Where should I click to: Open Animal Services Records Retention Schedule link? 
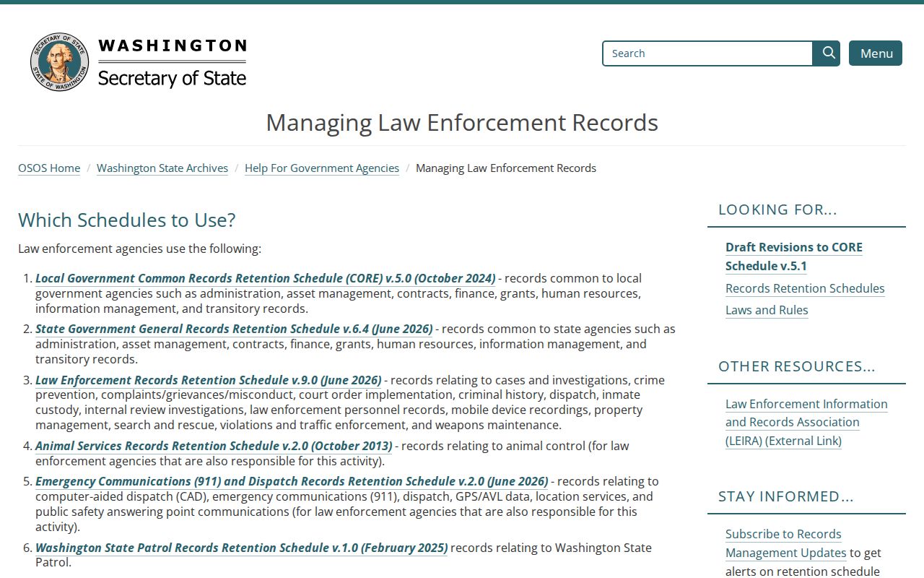click(x=214, y=446)
